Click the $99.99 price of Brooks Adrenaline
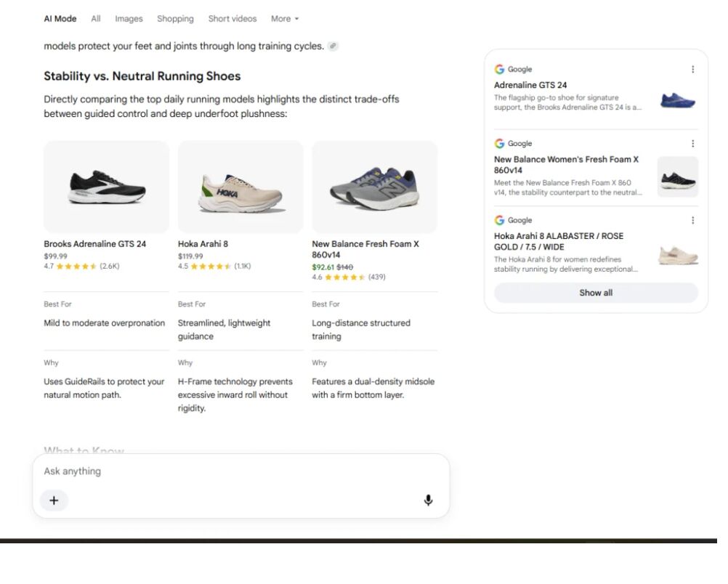The image size is (728, 584). [55, 256]
